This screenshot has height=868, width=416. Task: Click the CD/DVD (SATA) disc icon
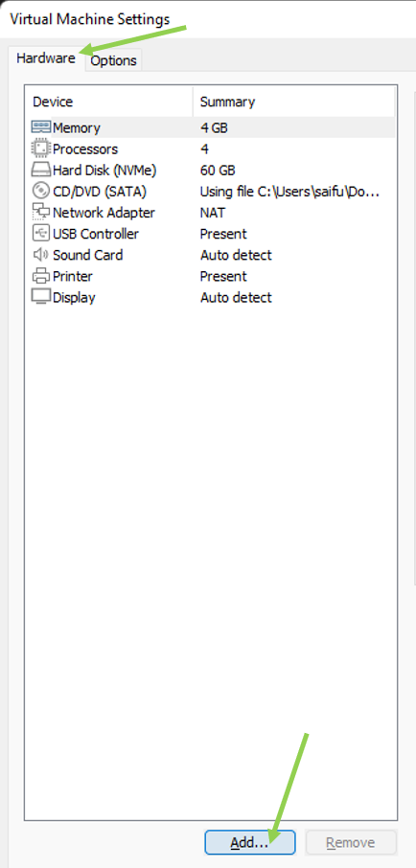(41, 191)
